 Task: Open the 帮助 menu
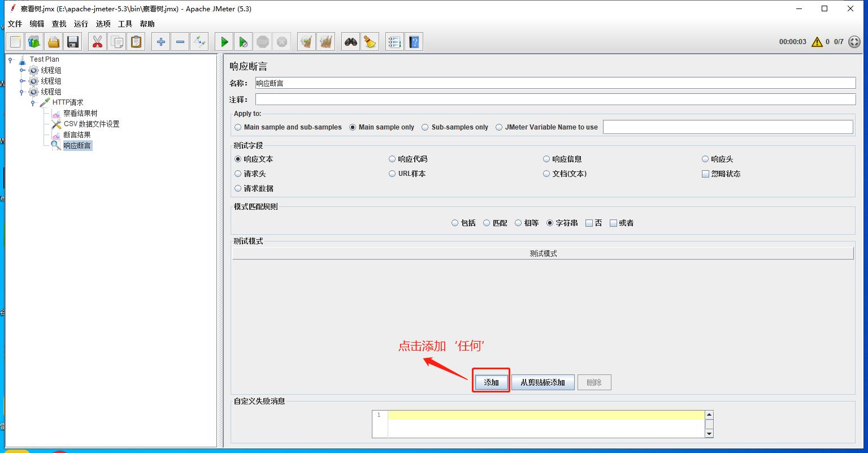click(147, 24)
